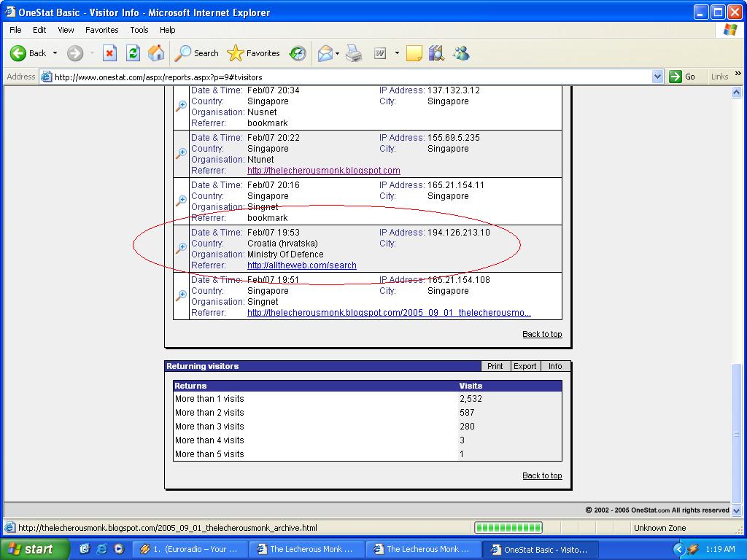Open the Favorites star toolbar button

pos(253,52)
